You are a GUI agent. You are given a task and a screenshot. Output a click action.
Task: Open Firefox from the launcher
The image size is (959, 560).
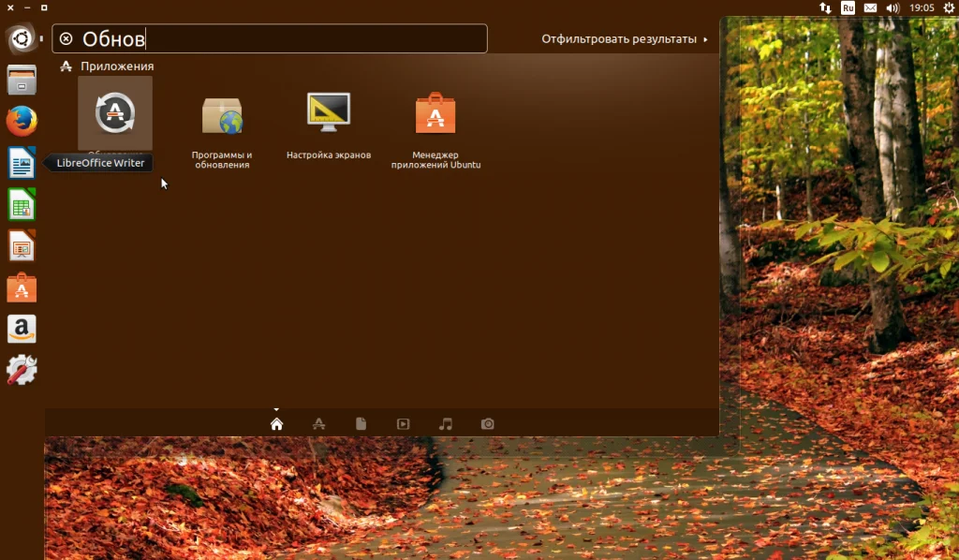22,122
